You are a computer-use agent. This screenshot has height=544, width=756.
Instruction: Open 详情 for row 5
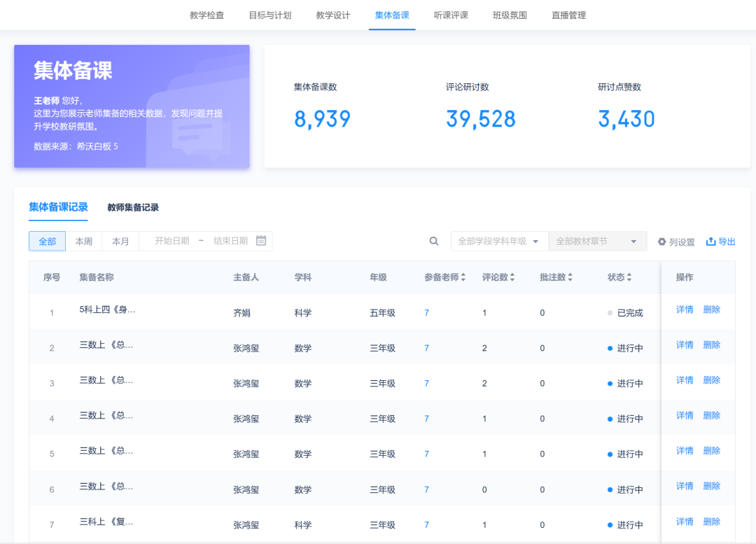[685, 450]
